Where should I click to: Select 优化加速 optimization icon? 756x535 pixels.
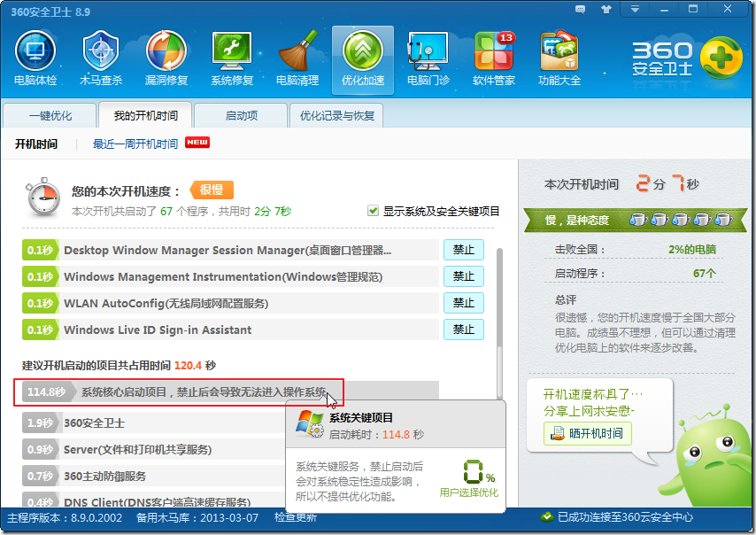coord(363,60)
